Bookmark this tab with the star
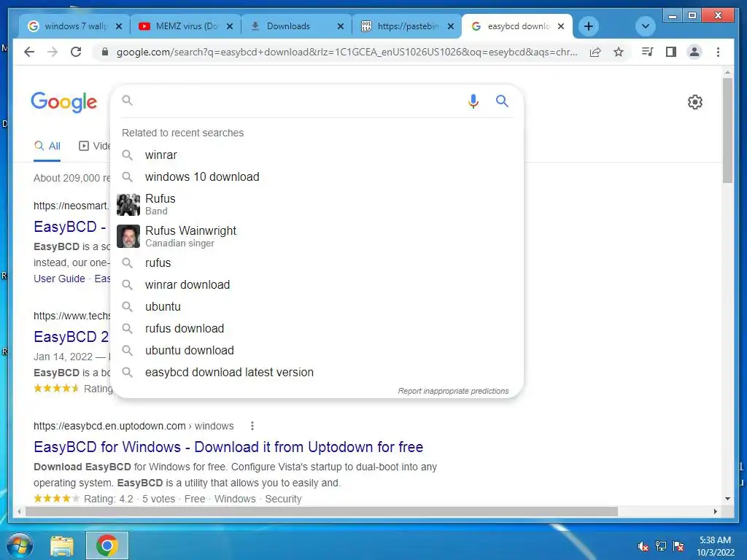This screenshot has width=747, height=560. 619,52
